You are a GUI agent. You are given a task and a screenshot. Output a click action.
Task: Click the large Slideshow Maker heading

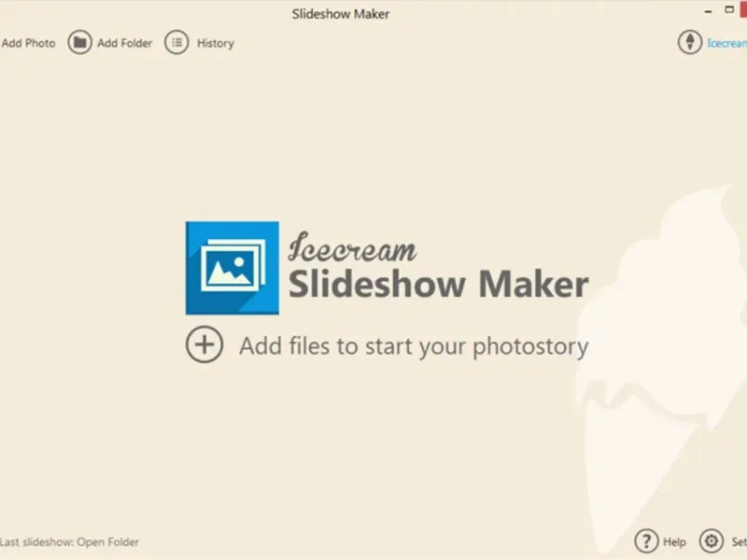[x=438, y=284]
